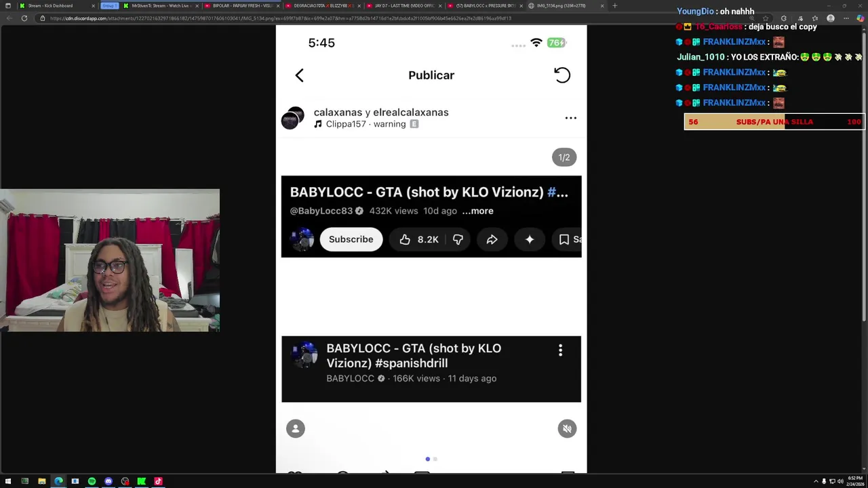Tap the bookmark save icon
Screen dimensions: 868x488
point(564,239)
